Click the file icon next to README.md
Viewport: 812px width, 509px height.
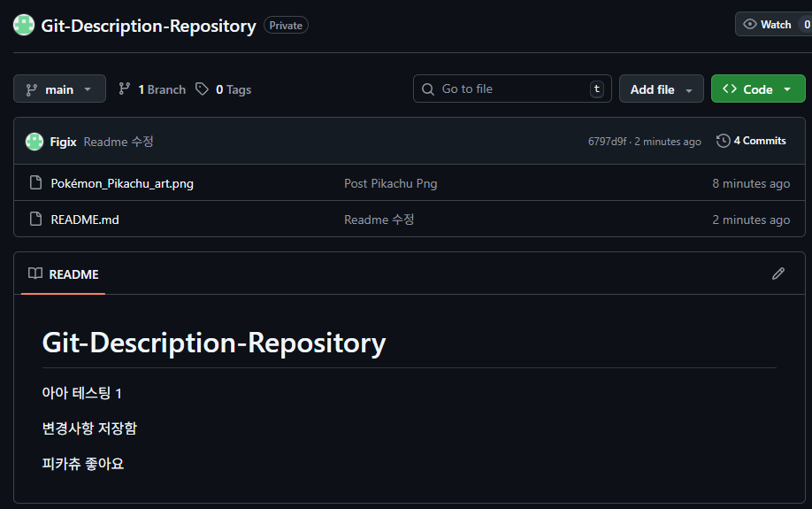point(36,219)
